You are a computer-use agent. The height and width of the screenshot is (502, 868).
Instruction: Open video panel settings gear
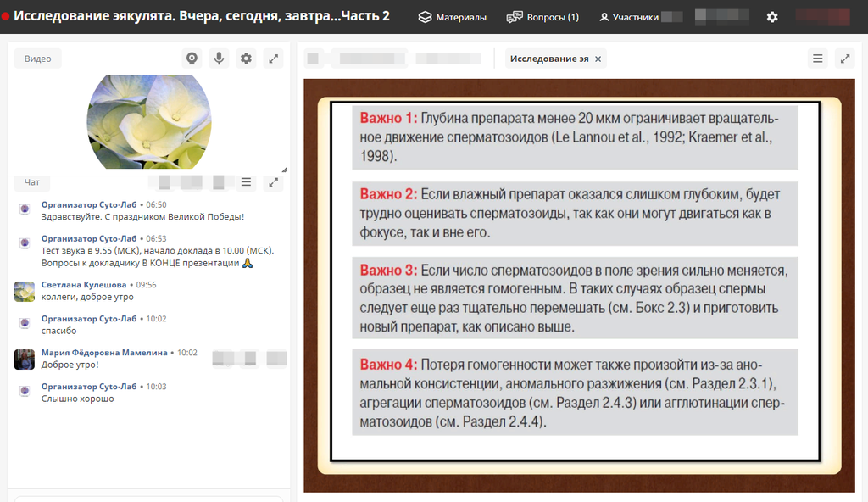click(x=246, y=59)
